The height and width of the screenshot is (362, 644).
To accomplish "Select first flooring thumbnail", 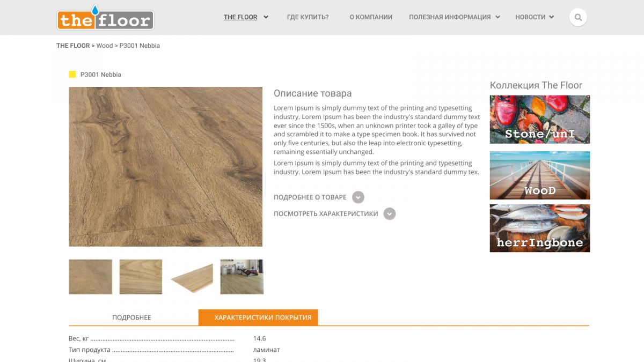I will 90,277.
